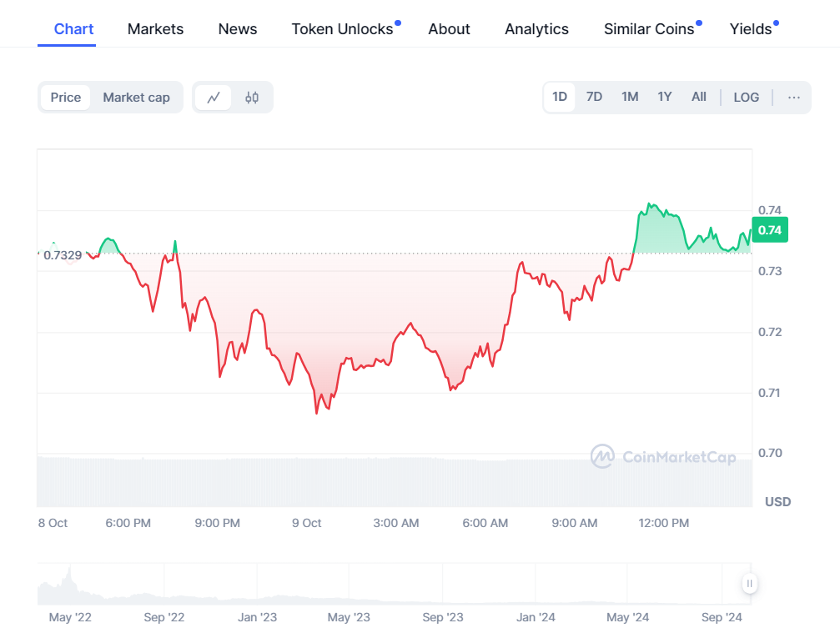
Task: Toggle chart to Price view
Action: click(x=66, y=98)
